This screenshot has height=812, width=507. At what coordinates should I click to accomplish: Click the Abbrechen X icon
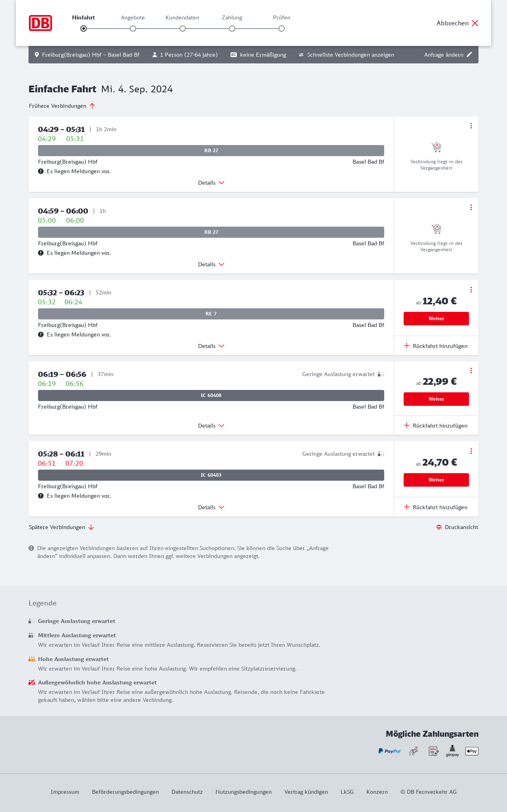click(475, 23)
